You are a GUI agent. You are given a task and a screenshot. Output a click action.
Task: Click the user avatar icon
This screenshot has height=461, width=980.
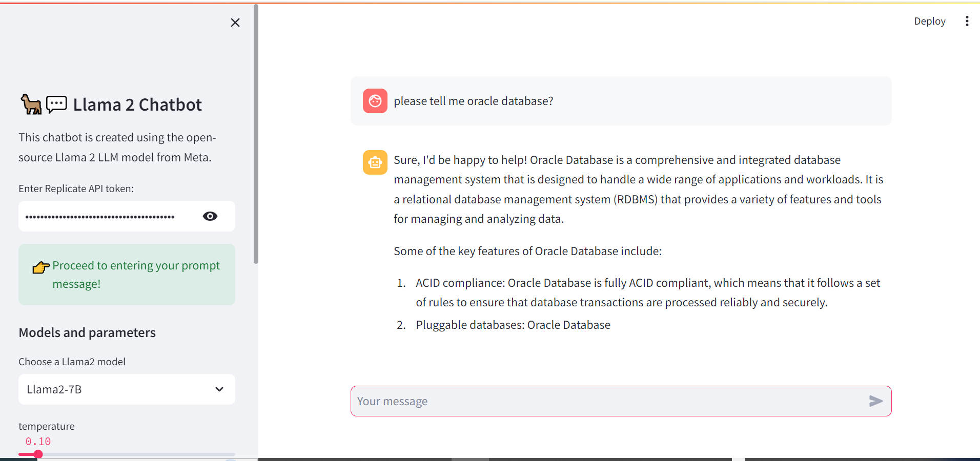click(375, 101)
